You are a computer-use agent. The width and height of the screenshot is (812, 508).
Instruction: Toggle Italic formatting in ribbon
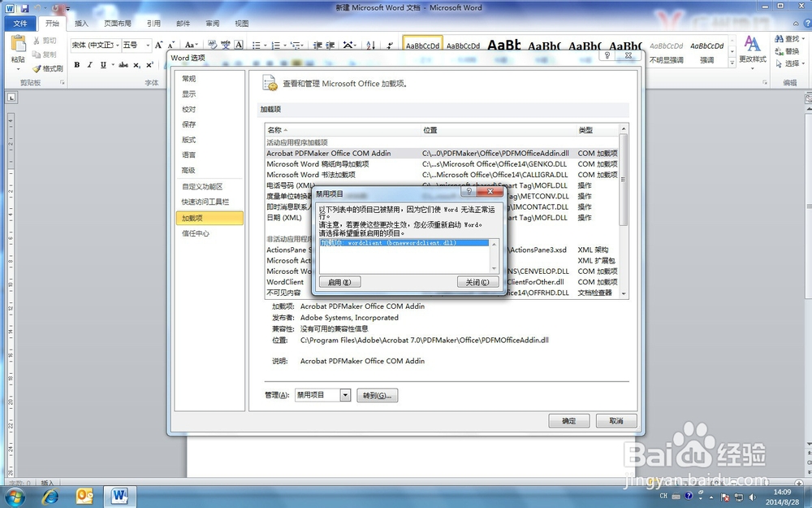tap(89, 65)
